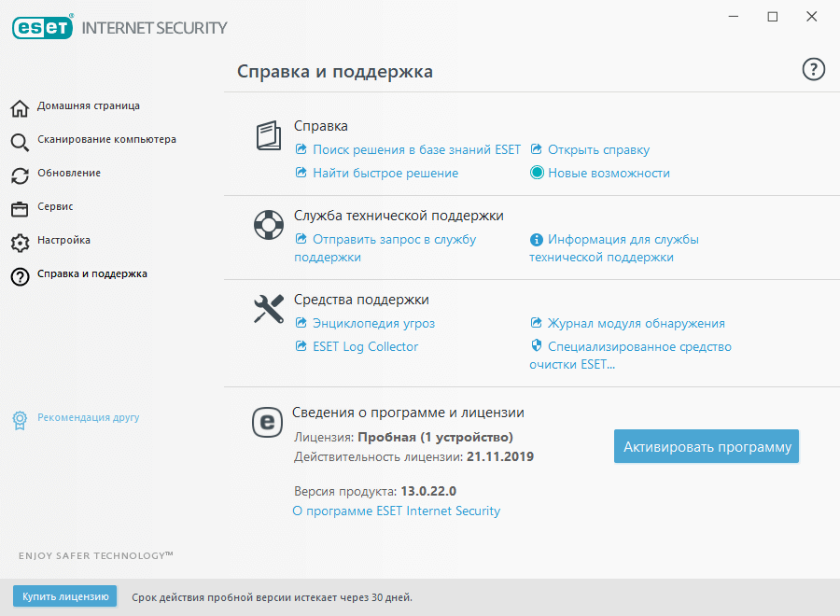
Task: Click the book icon in Справка section
Action: tap(269, 135)
